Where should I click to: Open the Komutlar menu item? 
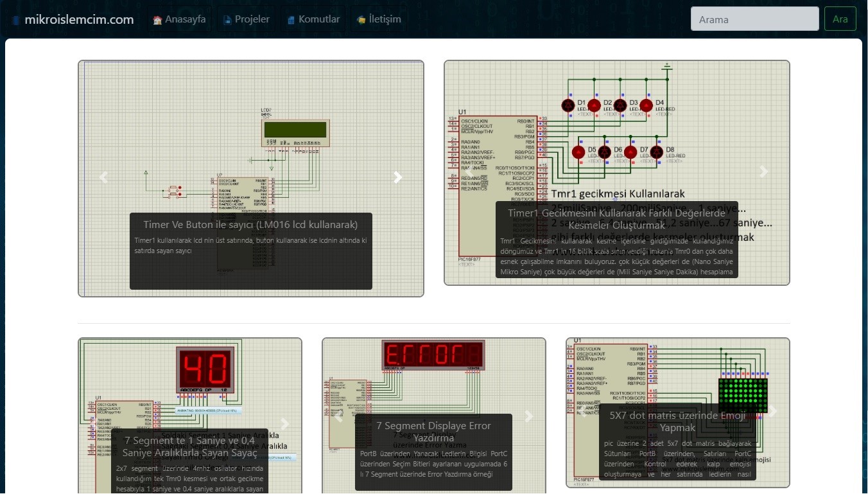[313, 19]
